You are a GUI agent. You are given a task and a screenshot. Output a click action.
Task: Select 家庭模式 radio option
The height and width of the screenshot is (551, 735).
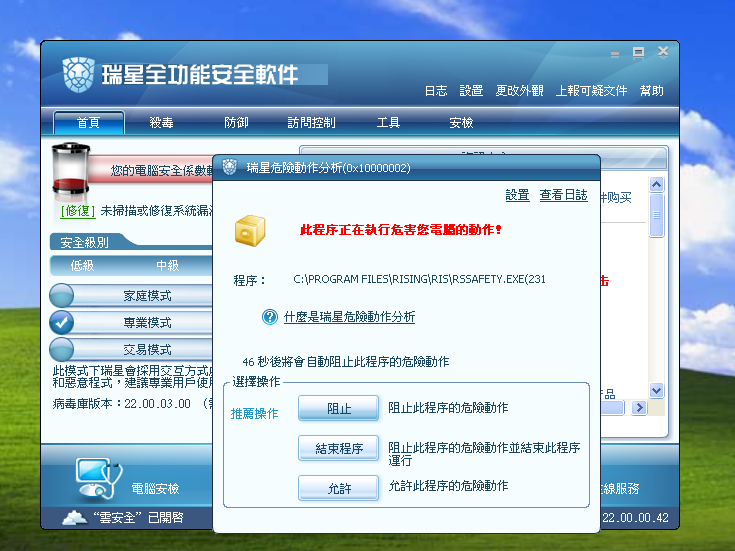point(61,295)
